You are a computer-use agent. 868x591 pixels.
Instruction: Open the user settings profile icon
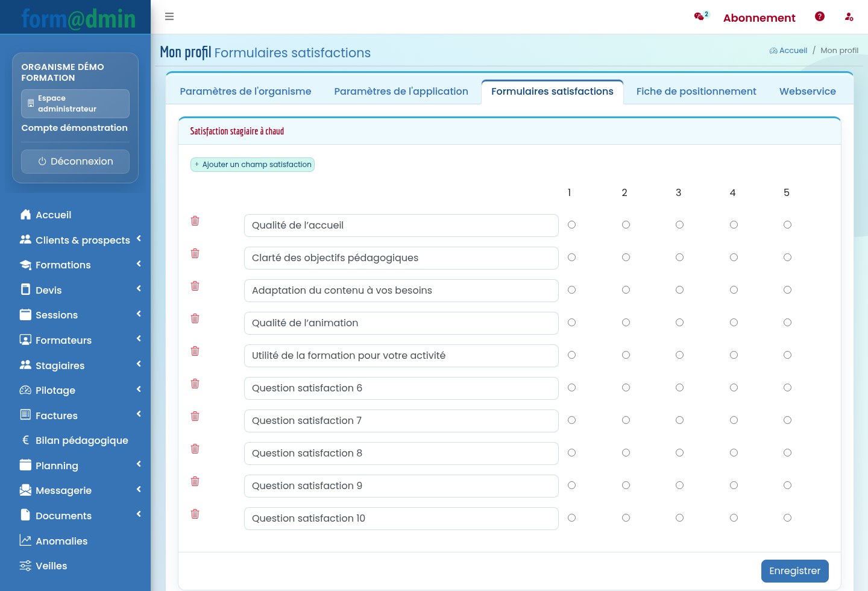849,17
